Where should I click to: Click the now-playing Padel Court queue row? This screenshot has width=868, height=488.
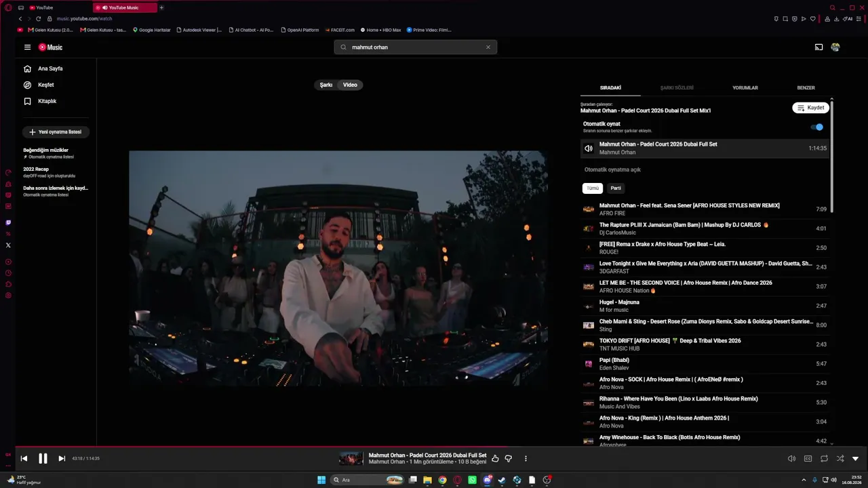705,148
